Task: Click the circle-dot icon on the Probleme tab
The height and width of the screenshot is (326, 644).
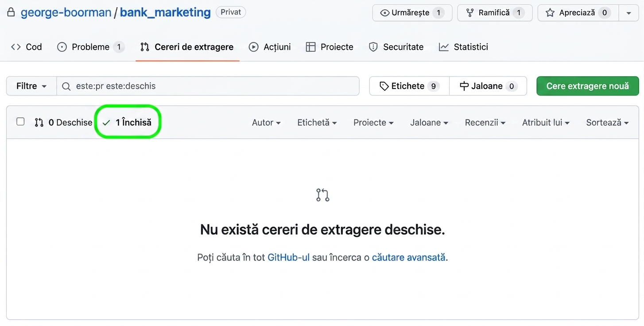Action: click(62, 47)
